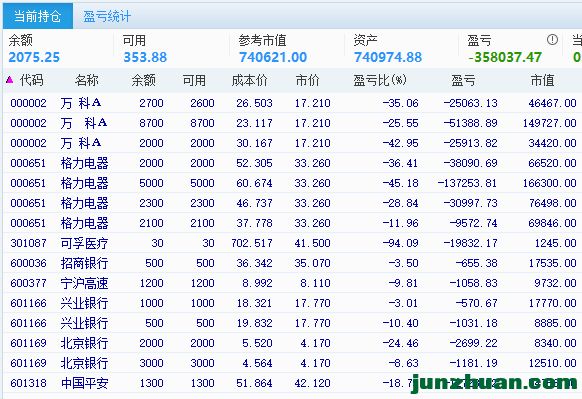This screenshot has width=582, height=399.
Task: Click the info icon beside 盈亏 summary
Action: (x=552, y=40)
